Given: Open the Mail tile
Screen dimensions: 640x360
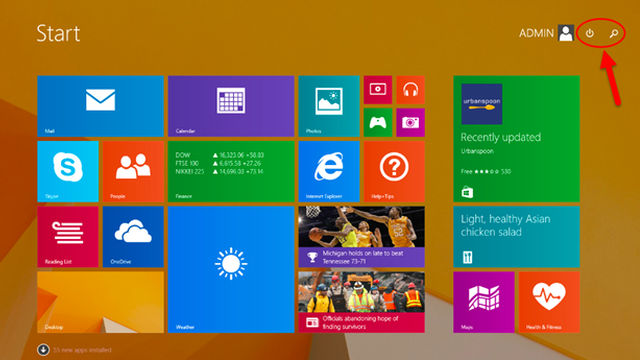Looking at the screenshot, I should point(100,106).
